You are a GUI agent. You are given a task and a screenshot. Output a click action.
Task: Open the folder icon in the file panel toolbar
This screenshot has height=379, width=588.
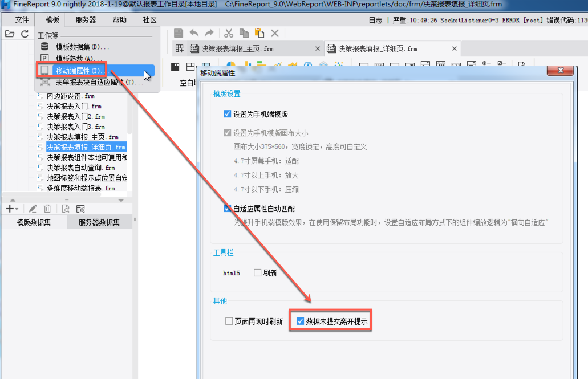click(x=10, y=34)
